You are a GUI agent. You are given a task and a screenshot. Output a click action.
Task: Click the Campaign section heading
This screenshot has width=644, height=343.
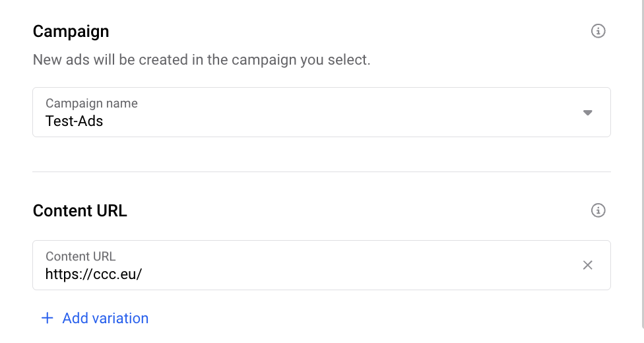click(71, 31)
